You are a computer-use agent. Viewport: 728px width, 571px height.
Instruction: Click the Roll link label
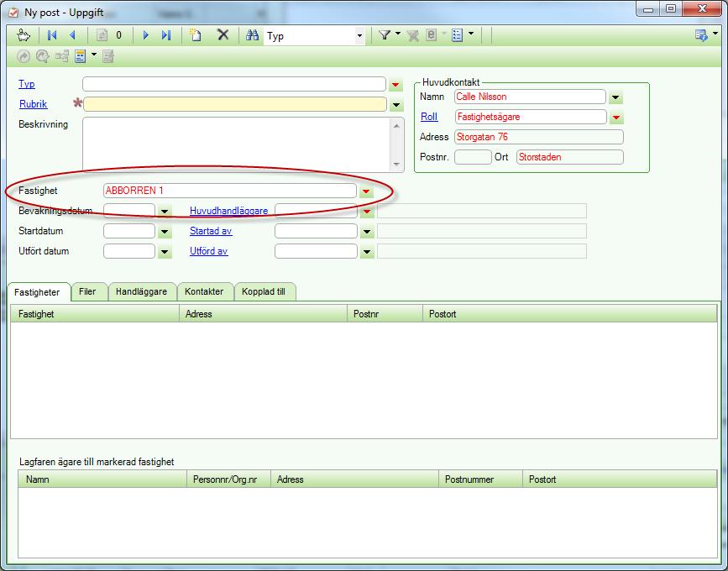coord(429,117)
